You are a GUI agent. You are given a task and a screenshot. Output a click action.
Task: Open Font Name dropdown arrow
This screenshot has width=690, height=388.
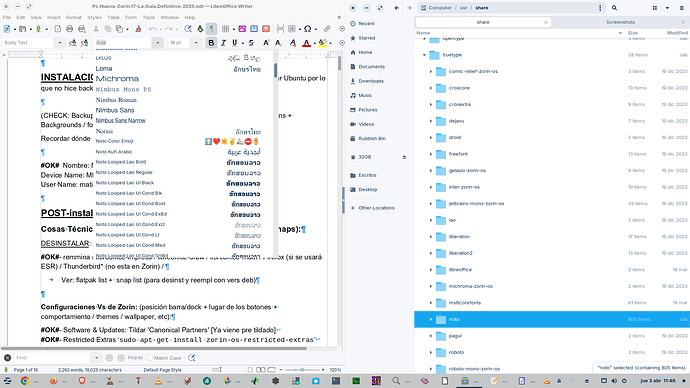[158, 43]
